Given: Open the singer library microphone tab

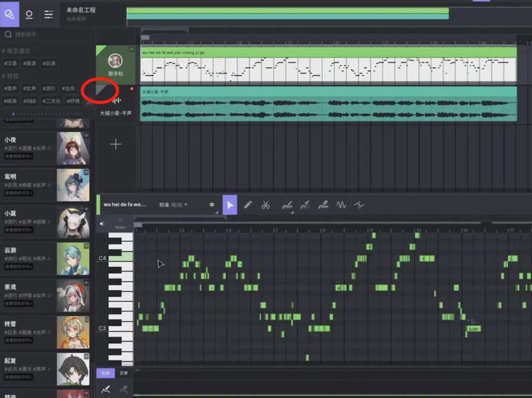Looking at the screenshot, I should coord(9,14).
